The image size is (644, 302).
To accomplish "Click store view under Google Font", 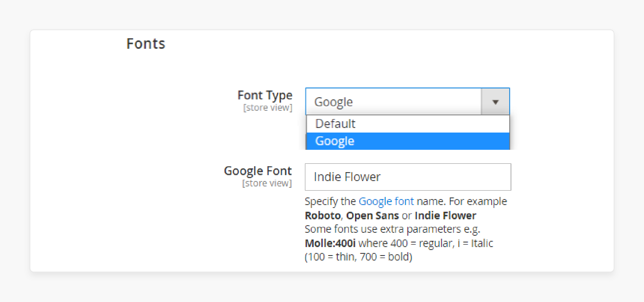I will tap(267, 183).
